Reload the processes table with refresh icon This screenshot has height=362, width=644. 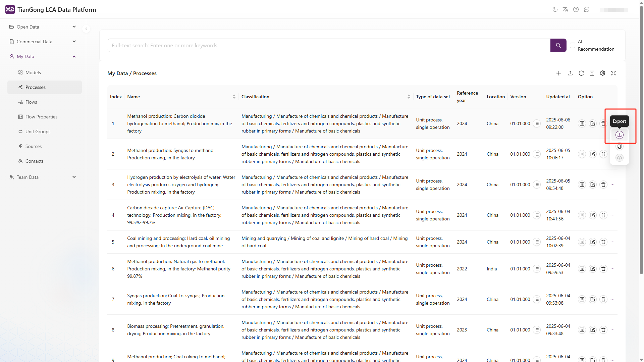[x=581, y=73]
